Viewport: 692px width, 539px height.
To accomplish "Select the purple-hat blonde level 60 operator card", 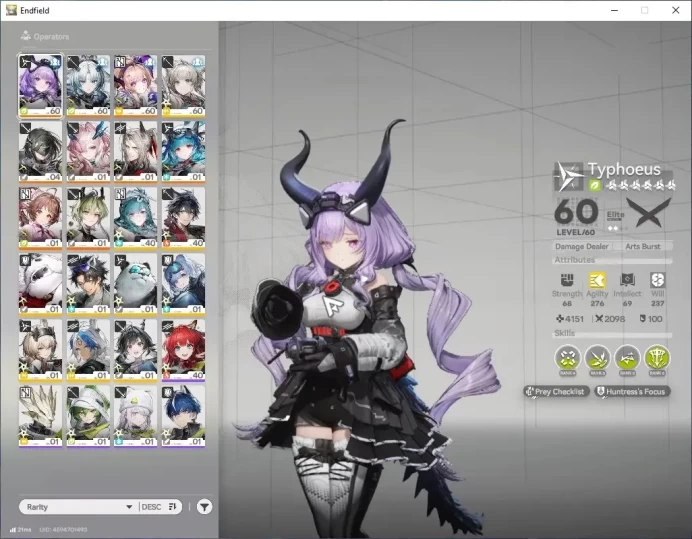I will [135, 86].
